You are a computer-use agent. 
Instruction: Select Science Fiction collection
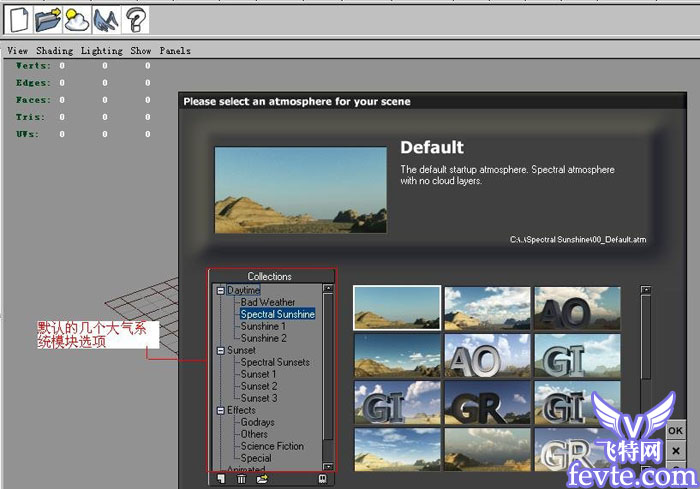(272, 446)
